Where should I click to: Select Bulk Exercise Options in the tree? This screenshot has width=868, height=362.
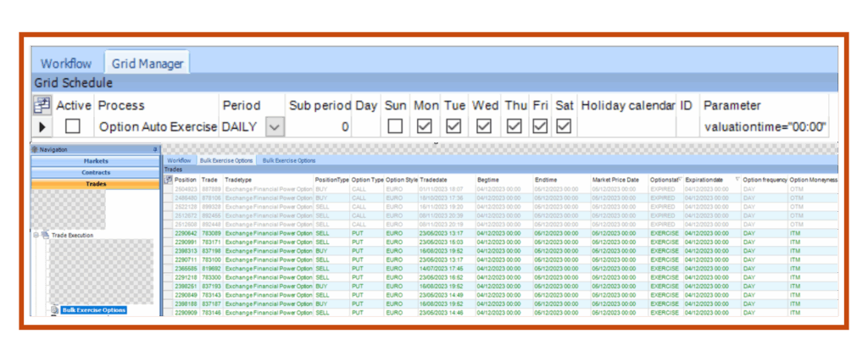tap(93, 309)
